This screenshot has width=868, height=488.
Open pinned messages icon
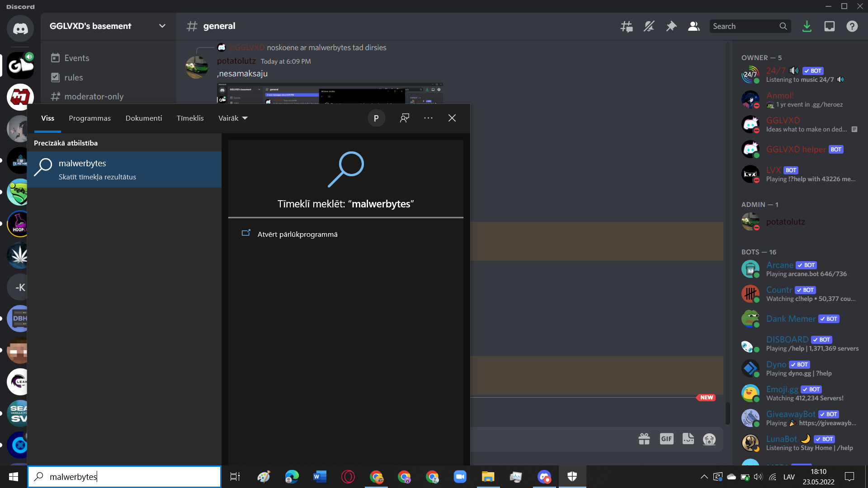[671, 26]
